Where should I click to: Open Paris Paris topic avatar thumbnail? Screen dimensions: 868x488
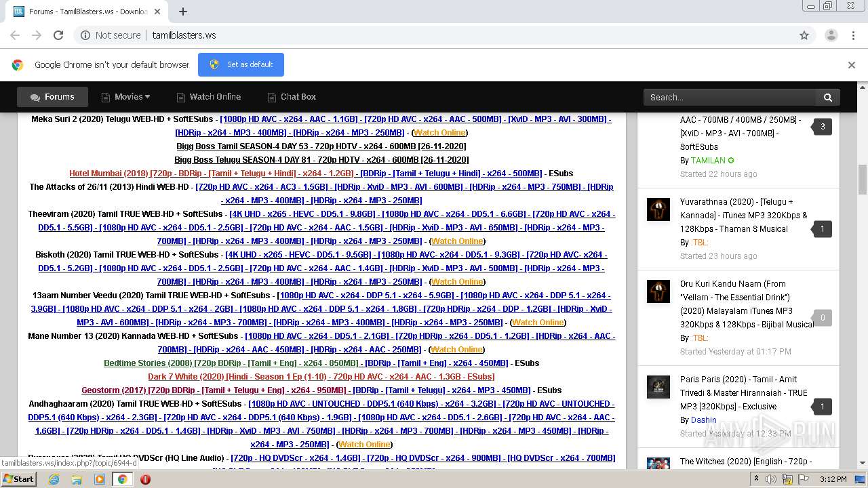[x=658, y=387]
